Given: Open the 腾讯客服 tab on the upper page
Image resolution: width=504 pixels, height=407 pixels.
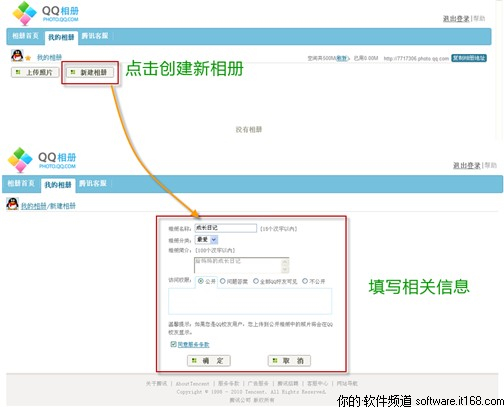Looking at the screenshot, I should (95, 36).
